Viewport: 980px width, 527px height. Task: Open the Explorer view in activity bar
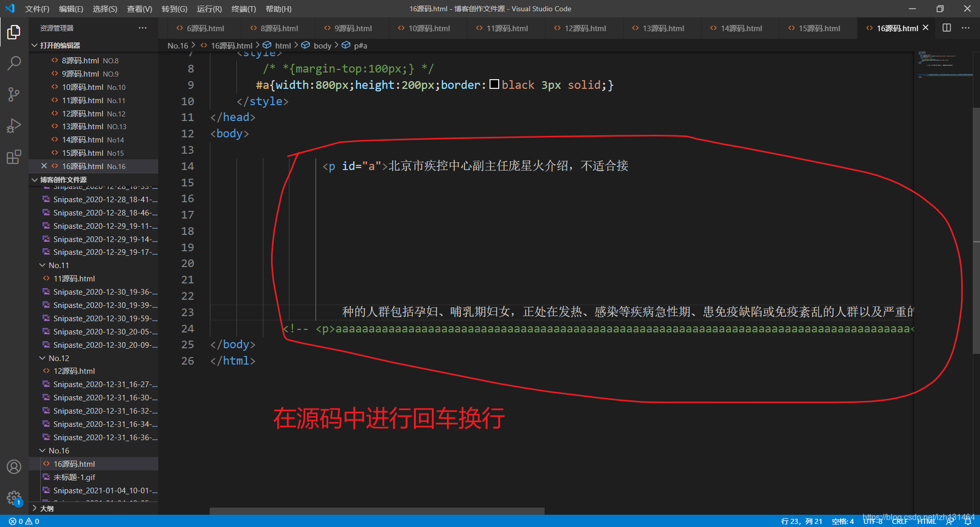[x=14, y=32]
